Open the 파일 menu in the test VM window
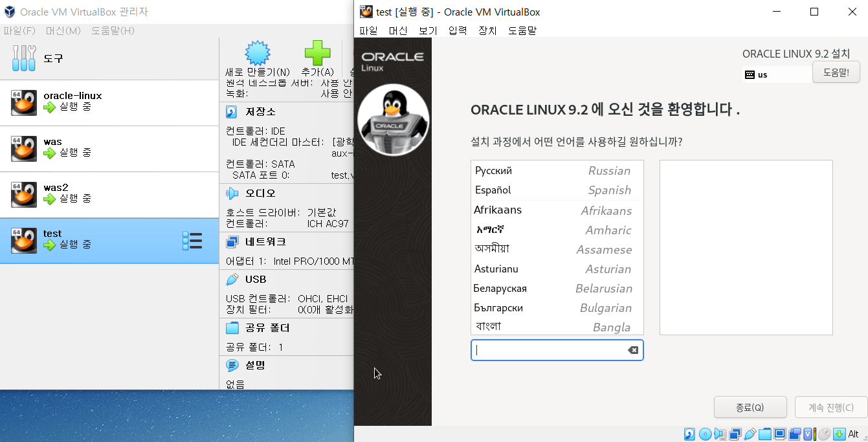Screen dimensions: 868x442 coord(368,30)
